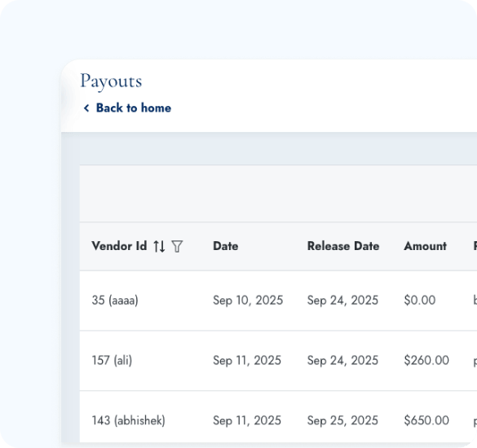
Task: Sort by Vendor Id arrows icon
Action: 159,246
